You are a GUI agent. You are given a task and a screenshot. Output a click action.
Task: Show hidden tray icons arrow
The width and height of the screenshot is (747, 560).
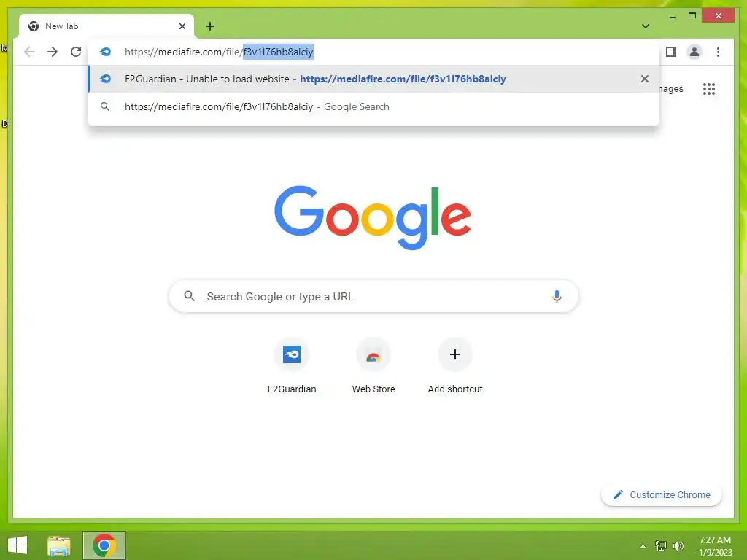coord(643,546)
